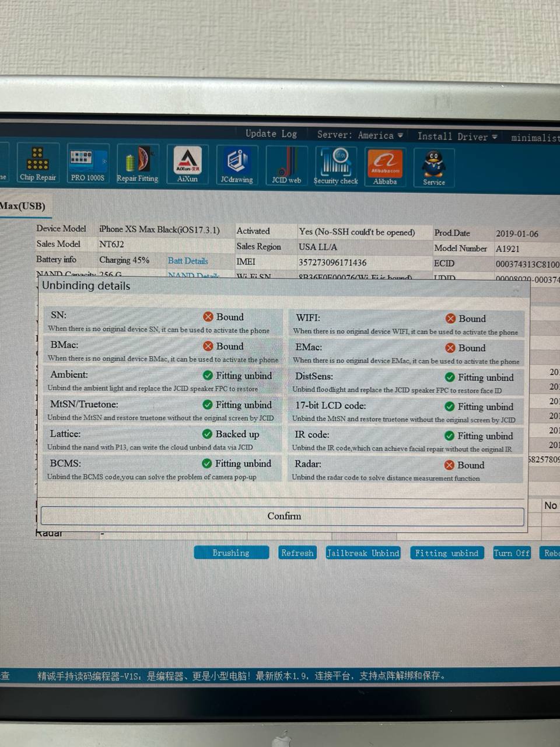This screenshot has height=747, width=560.
Task: Open the JCID web icon
Action: click(286, 167)
